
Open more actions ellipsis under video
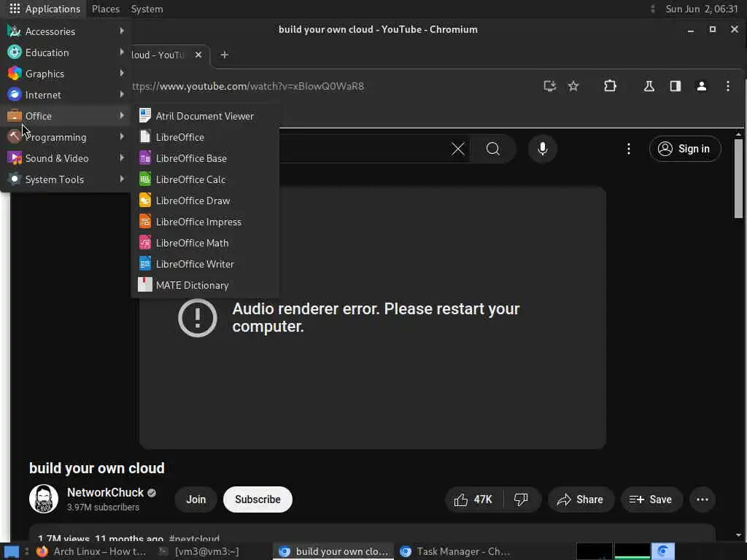coord(703,499)
